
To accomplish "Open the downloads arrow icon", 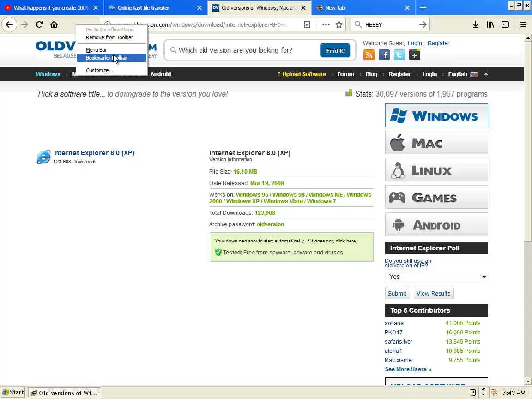I will pos(476,24).
